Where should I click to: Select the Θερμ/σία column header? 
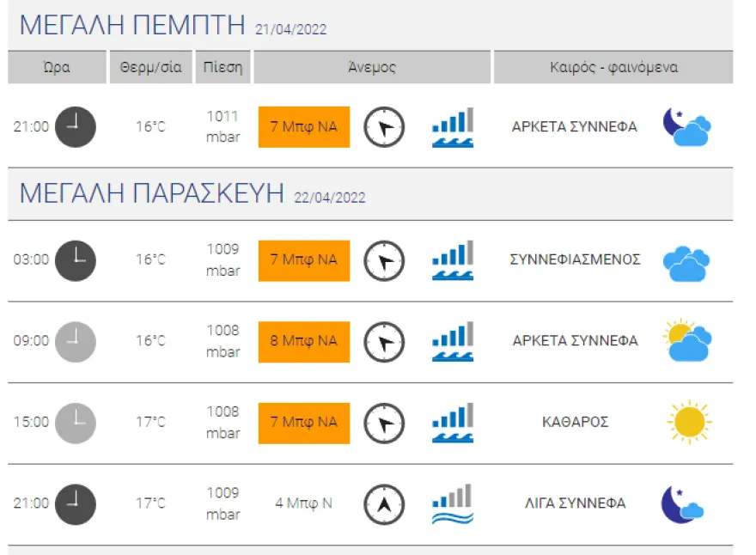click(x=151, y=68)
